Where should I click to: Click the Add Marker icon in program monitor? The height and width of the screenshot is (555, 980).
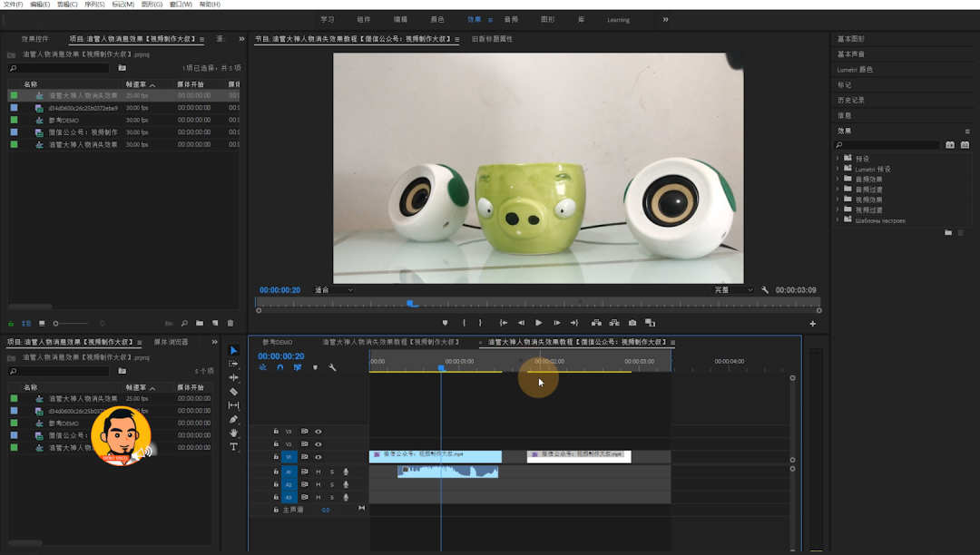tap(445, 323)
